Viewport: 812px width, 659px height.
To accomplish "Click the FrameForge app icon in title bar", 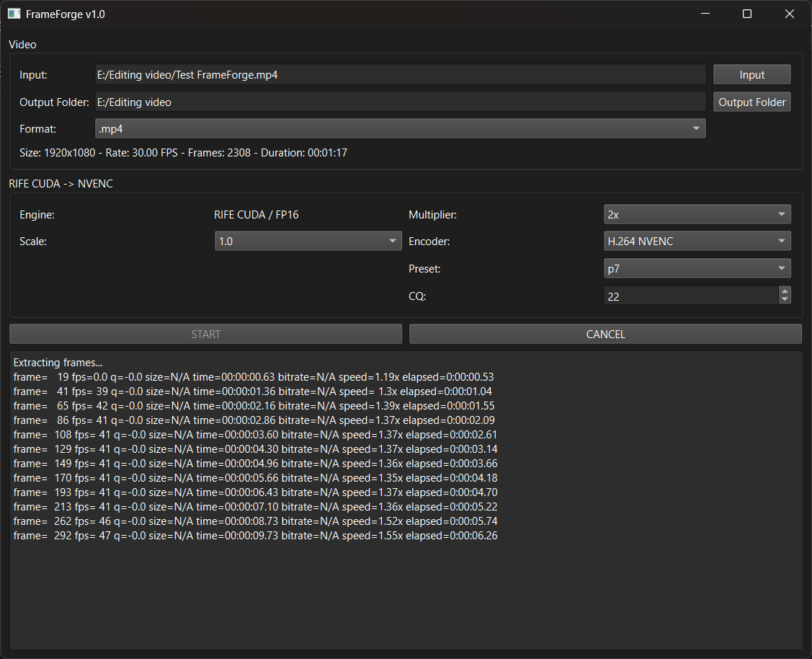I will 14,14.
